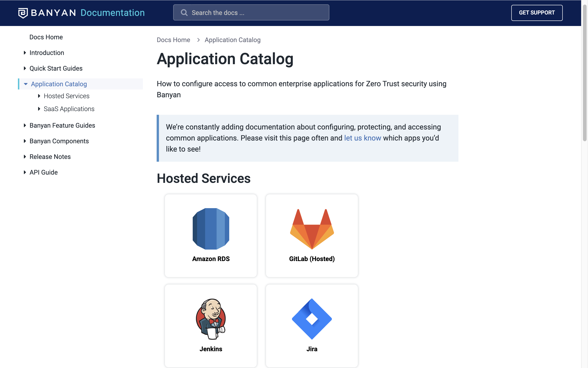The width and height of the screenshot is (588, 368).
Task: Open Hosted Services sidebar entry
Action: point(67,96)
